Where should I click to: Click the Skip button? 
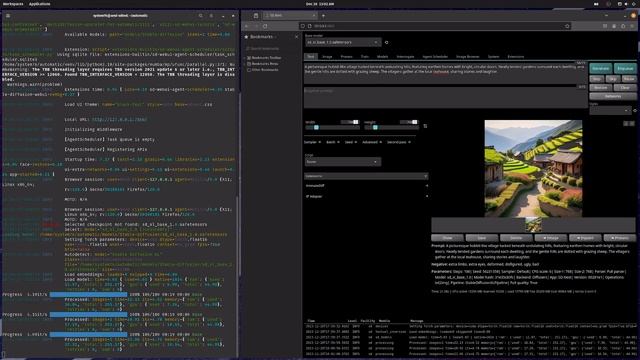coord(613,79)
